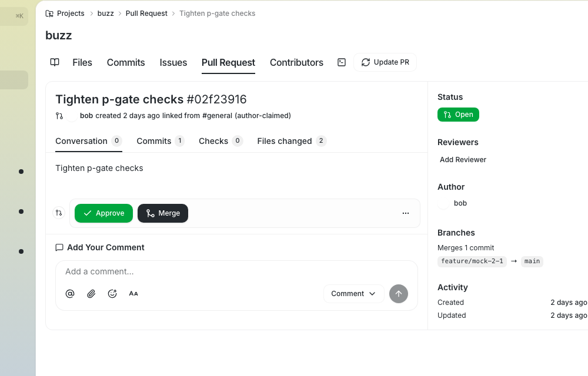Open the Comment type dropdown

[x=353, y=294]
